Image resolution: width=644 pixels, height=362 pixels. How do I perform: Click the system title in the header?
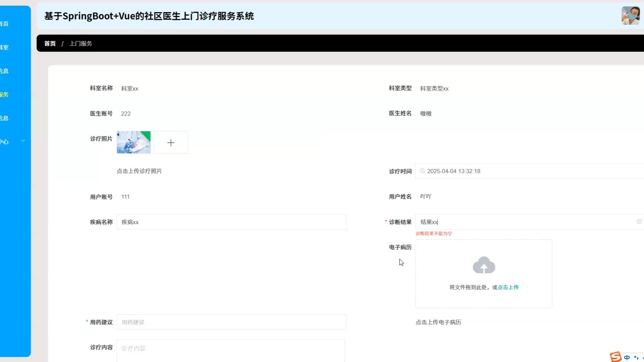[149, 16]
